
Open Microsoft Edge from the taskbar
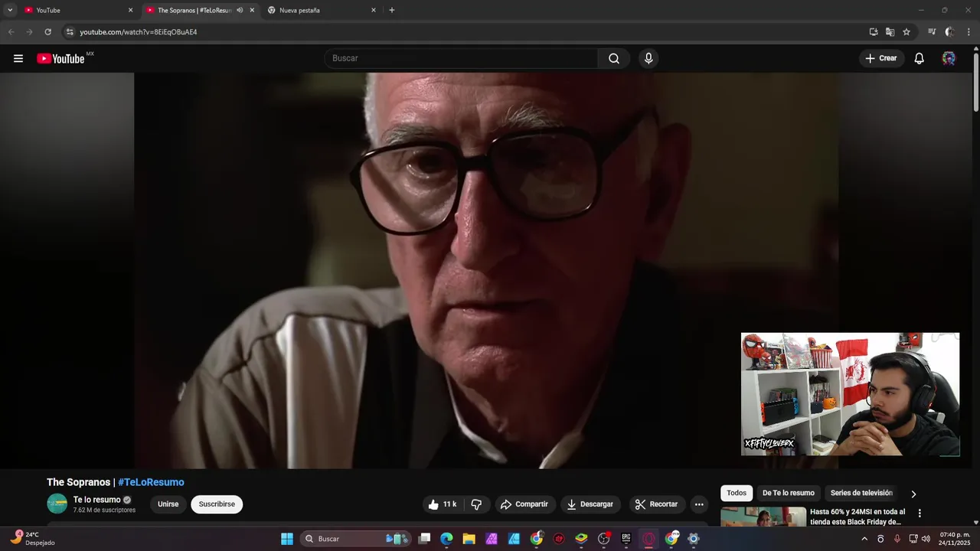(x=446, y=539)
